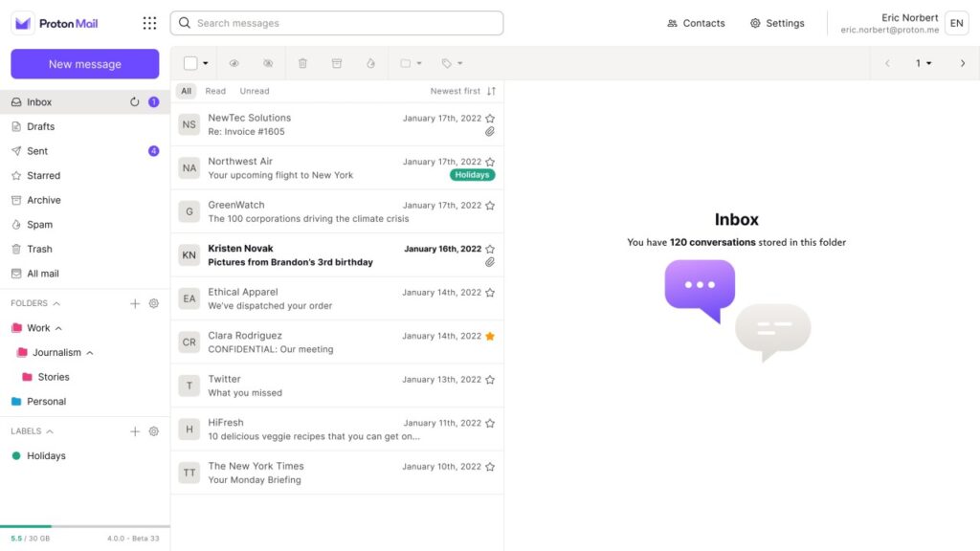Click the Stories folder pink icon
The width and height of the screenshot is (980, 551).
pos(27,377)
